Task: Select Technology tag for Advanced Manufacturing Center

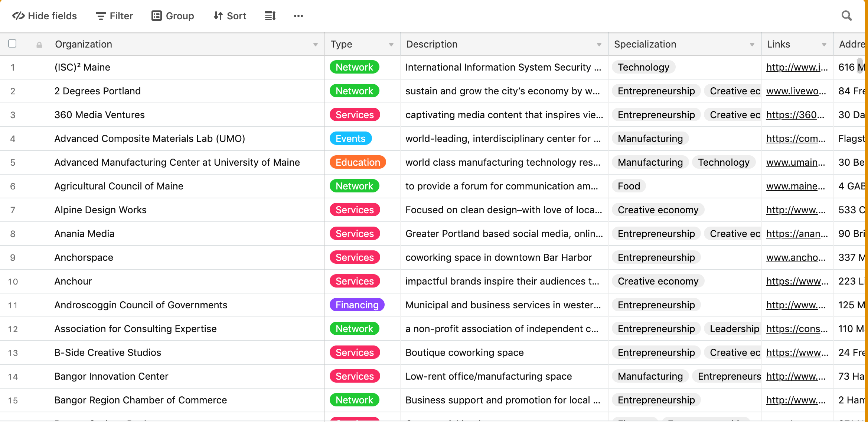Action: (724, 162)
